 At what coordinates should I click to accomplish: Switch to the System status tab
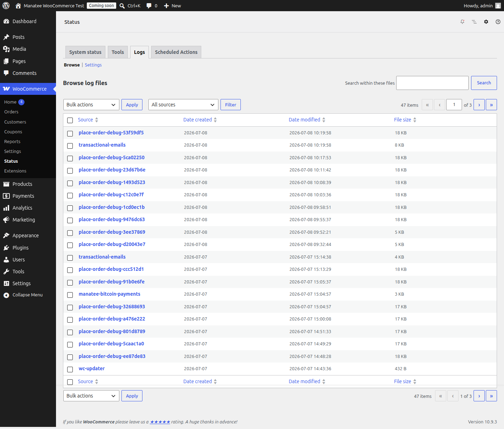point(85,52)
